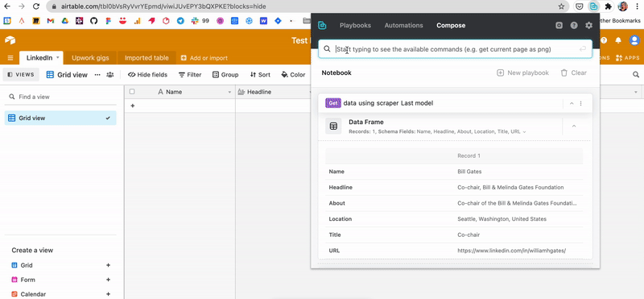Screen dimensions: 644x299
Task: Open the share view collaborators icon
Action: click(x=110, y=74)
